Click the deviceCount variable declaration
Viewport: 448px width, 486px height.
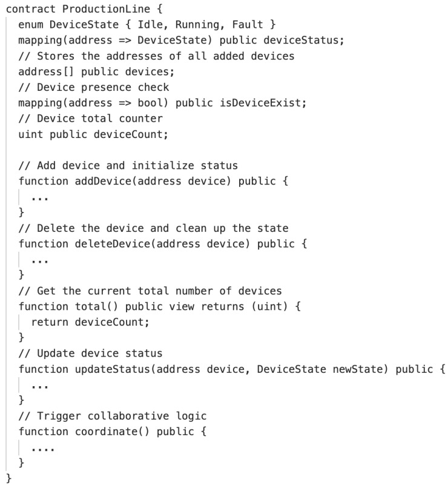pyautogui.click(x=93, y=134)
